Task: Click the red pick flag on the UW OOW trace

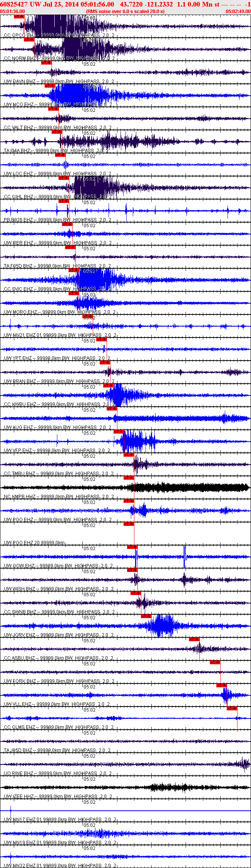Action: pos(132,547)
